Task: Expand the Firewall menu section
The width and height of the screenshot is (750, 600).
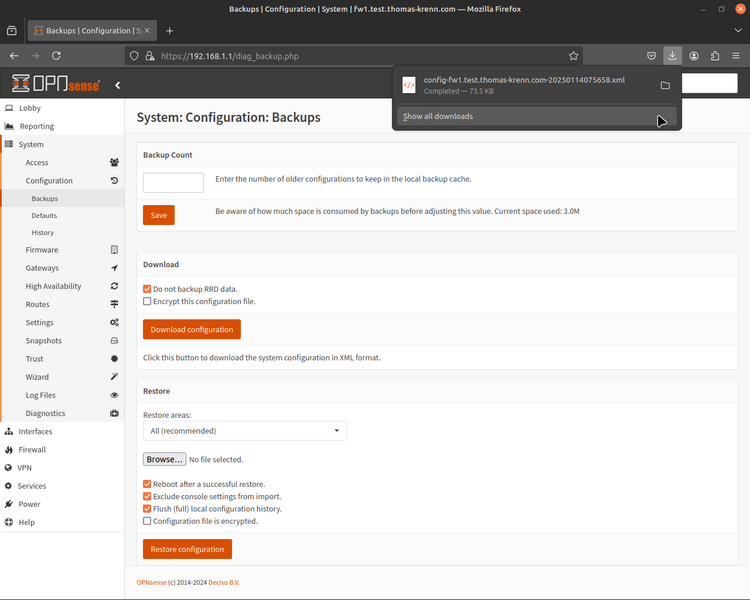Action: [62, 450]
